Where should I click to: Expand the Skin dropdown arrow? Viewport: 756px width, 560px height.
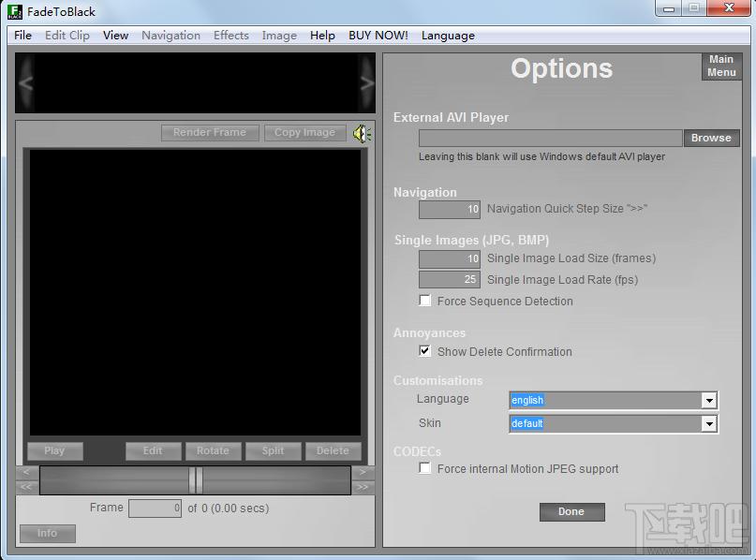709,424
